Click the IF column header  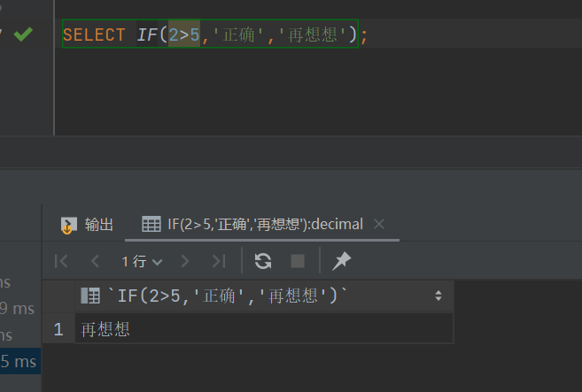(x=228, y=296)
